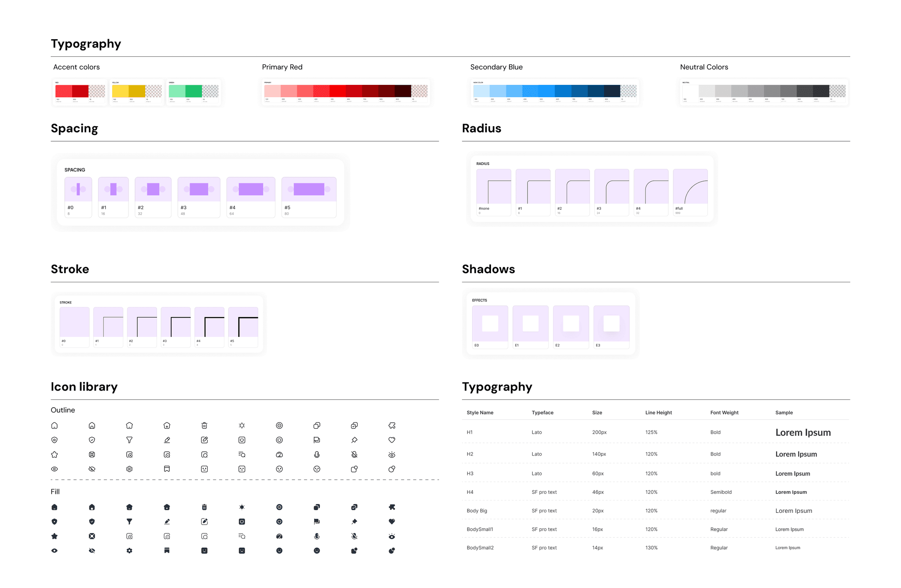Click the Line Height column header

tap(659, 413)
